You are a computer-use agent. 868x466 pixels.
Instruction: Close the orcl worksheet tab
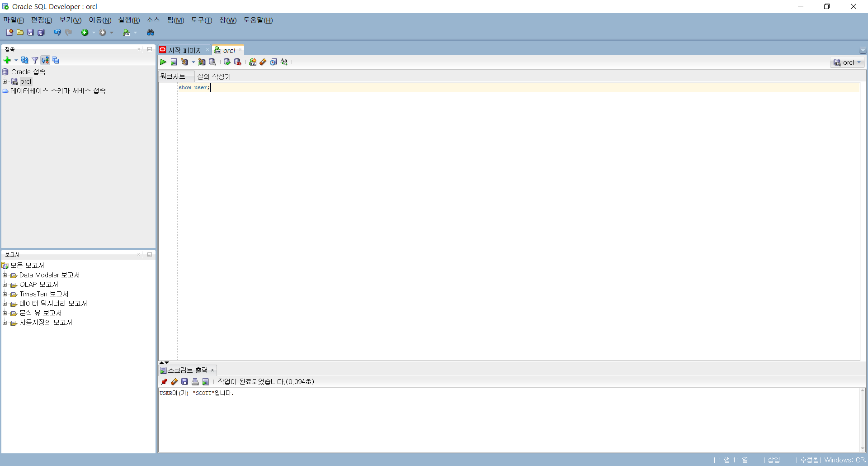[240, 50]
